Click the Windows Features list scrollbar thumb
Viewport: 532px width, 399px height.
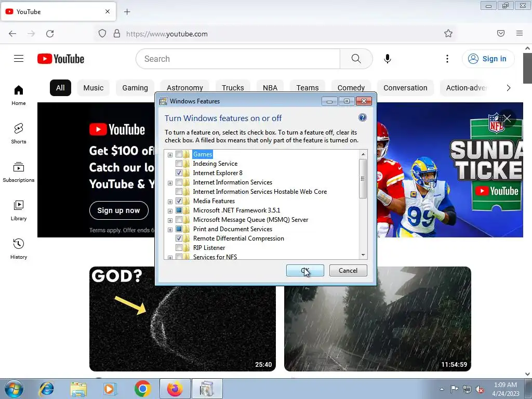point(363,179)
